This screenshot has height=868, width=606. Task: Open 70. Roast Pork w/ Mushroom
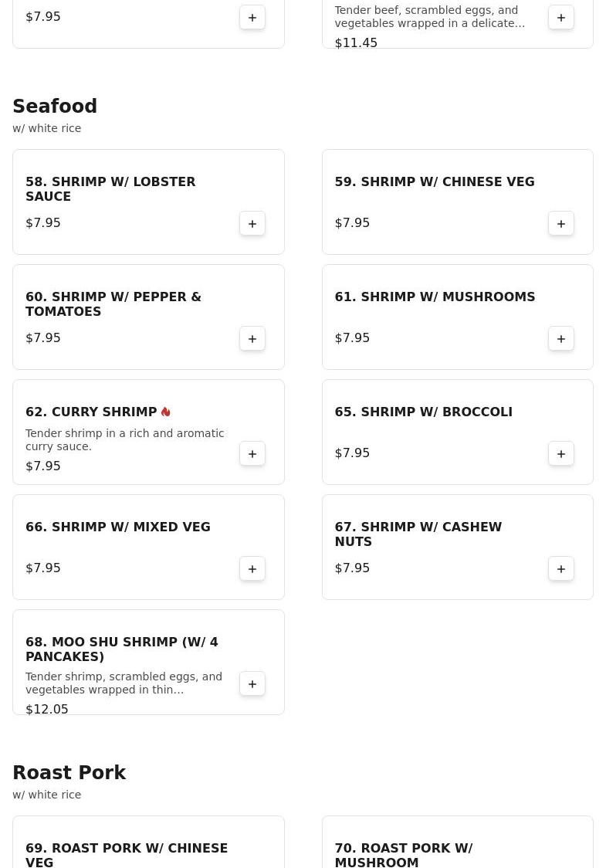[403, 854]
